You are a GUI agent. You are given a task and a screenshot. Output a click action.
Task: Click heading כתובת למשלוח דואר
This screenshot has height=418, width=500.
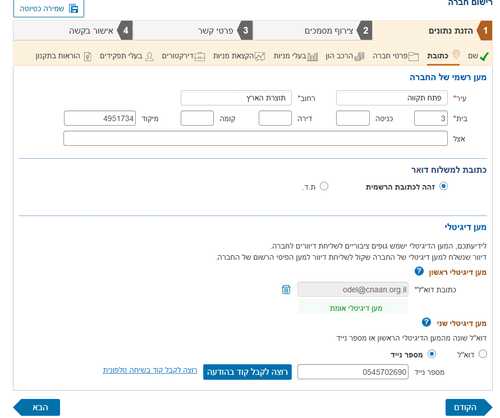[449, 170]
